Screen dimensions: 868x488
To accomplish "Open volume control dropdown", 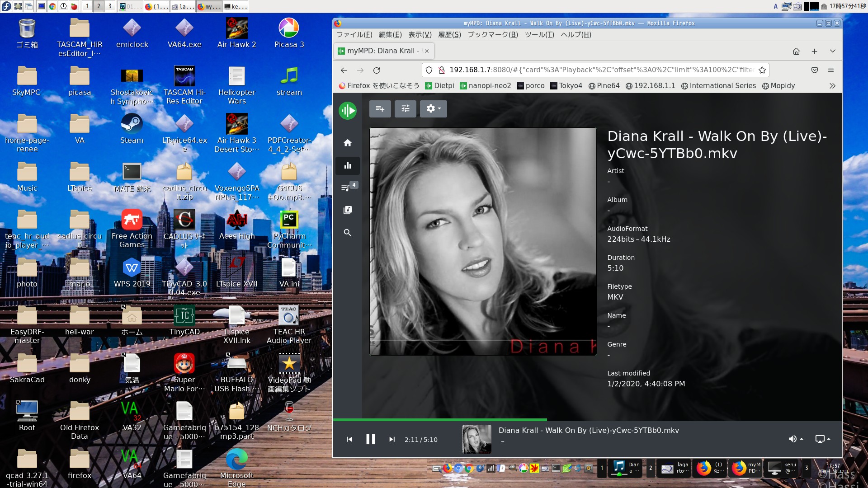I will coord(795,439).
